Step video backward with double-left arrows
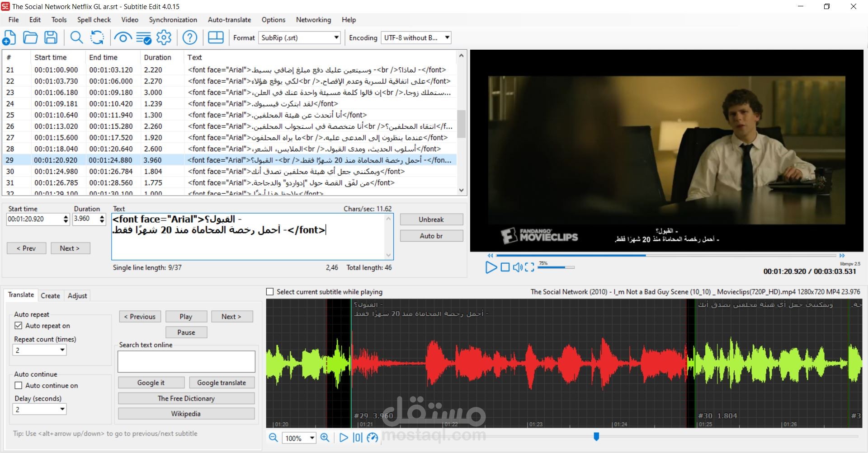This screenshot has height=453, width=868. tap(490, 255)
